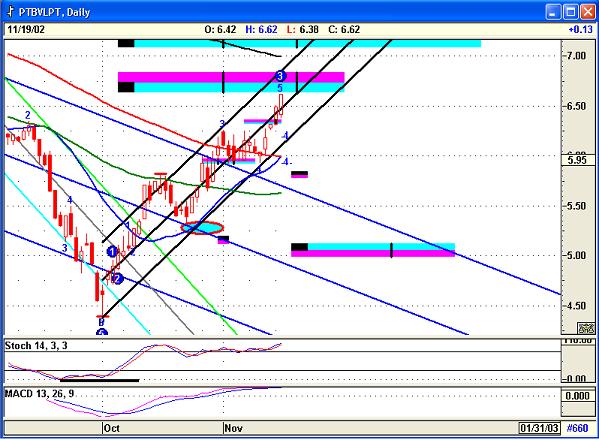This screenshot has width=599, height=440.
Task: Click the 4.50 price axis label
Action: [576, 306]
